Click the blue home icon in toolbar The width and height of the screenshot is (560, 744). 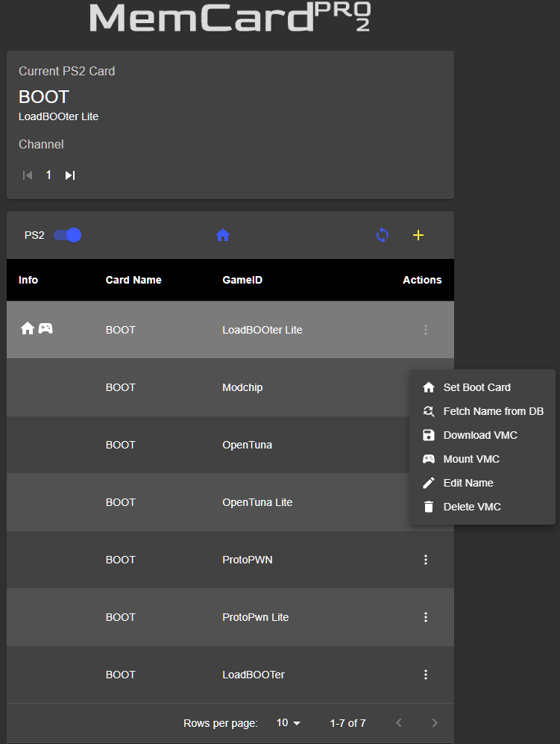(x=222, y=235)
